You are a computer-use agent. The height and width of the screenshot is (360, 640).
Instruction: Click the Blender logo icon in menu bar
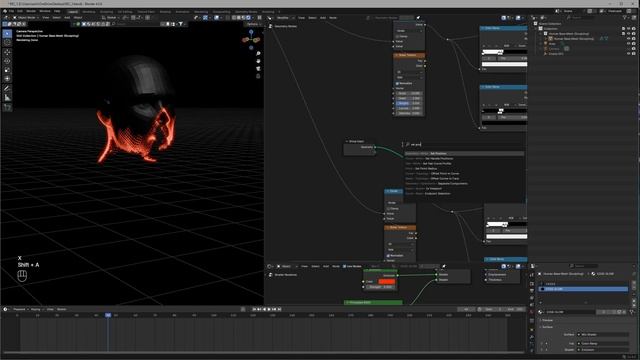4,11
